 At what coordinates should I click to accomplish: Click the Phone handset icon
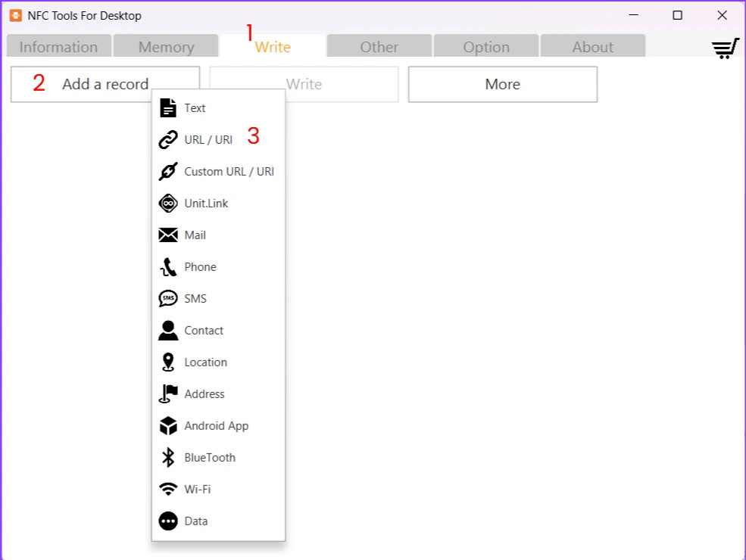[x=168, y=267]
